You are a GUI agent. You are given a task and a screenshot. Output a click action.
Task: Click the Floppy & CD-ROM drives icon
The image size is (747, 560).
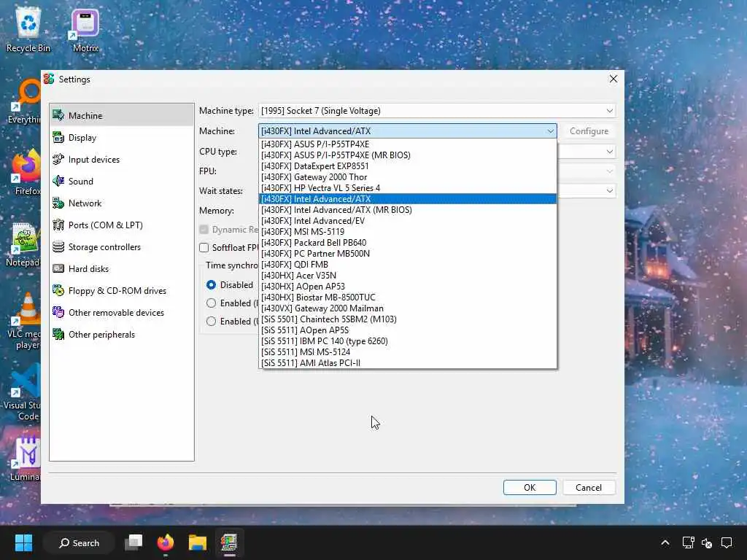click(x=58, y=290)
